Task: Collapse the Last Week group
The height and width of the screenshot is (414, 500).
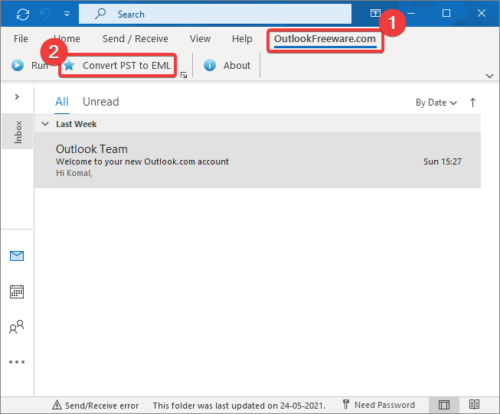Action: click(x=45, y=124)
